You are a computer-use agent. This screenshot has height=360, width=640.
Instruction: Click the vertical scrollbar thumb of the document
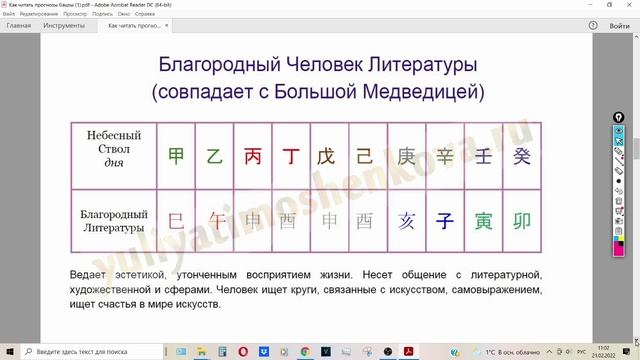pos(636,149)
